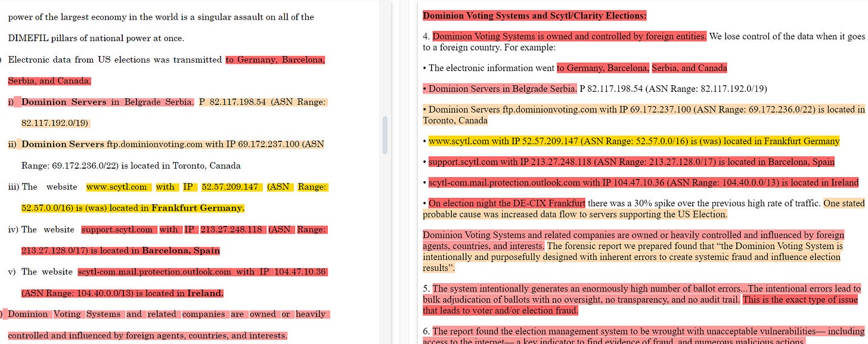
Task: Click 'www.scytl.com with IP 52.57.209.147' in the right document
Action: click(x=503, y=141)
